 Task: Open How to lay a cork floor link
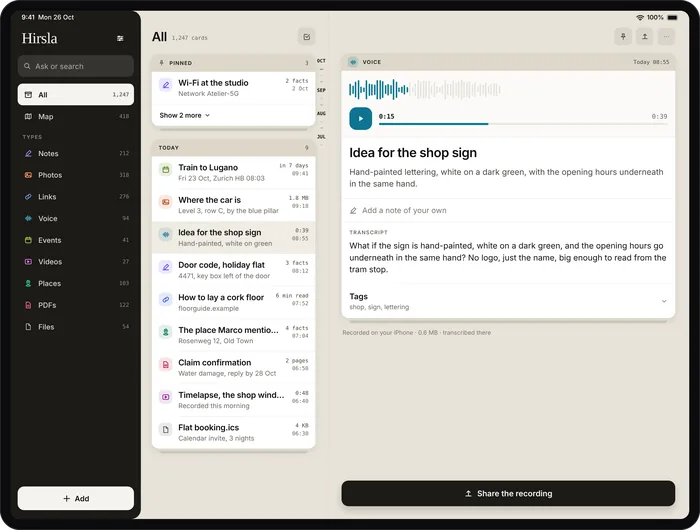[x=233, y=303]
